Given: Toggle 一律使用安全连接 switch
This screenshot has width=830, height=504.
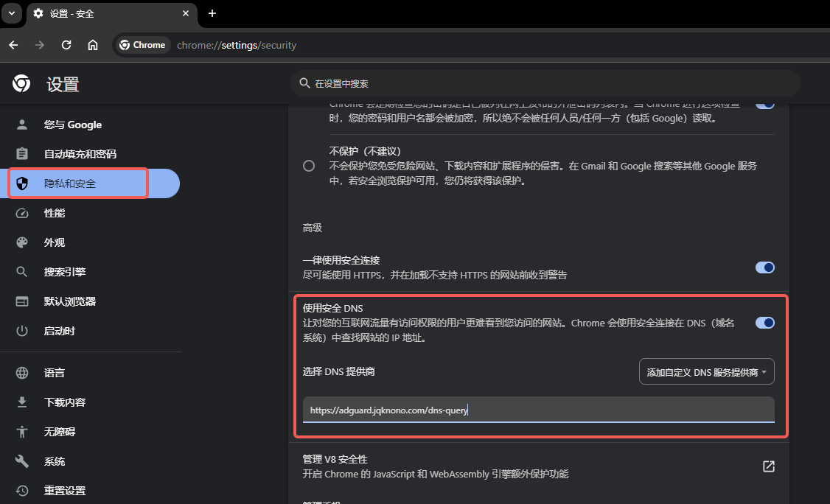Looking at the screenshot, I should (x=765, y=267).
